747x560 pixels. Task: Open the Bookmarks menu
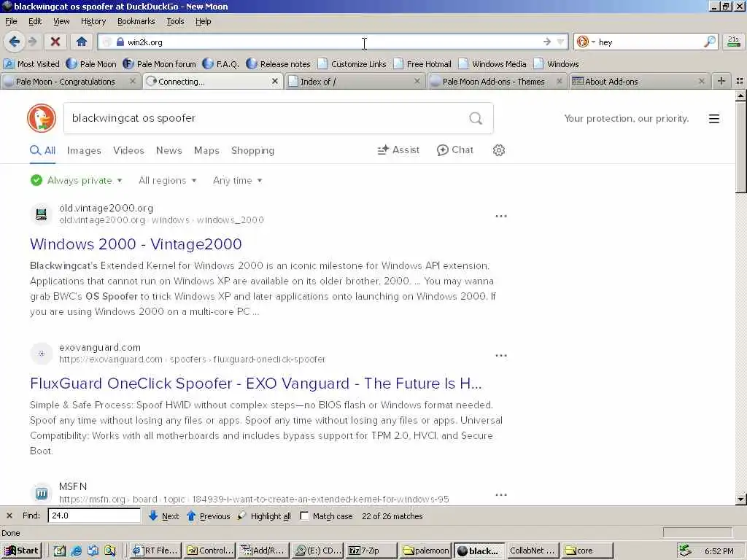pyautogui.click(x=136, y=21)
